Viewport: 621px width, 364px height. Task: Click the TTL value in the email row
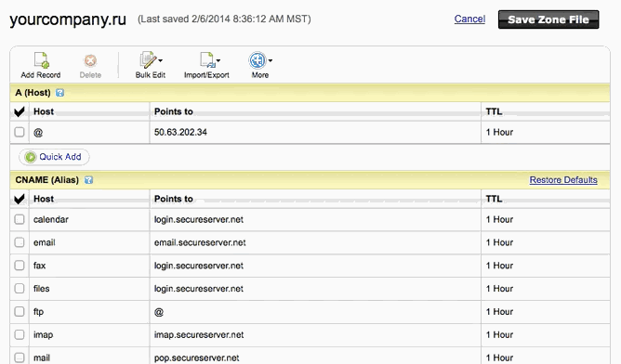pos(499,242)
